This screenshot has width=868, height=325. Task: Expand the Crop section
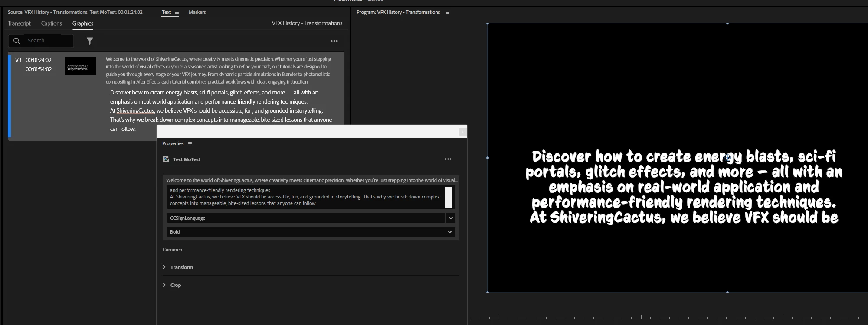pos(164,285)
